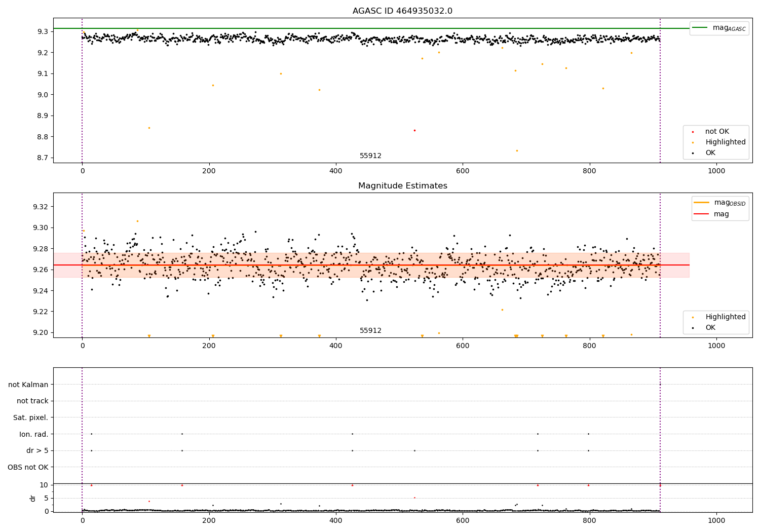The height and width of the screenshot is (532, 760).
Task: Click the 9.28 y-axis tick label
Action: [x=41, y=249]
